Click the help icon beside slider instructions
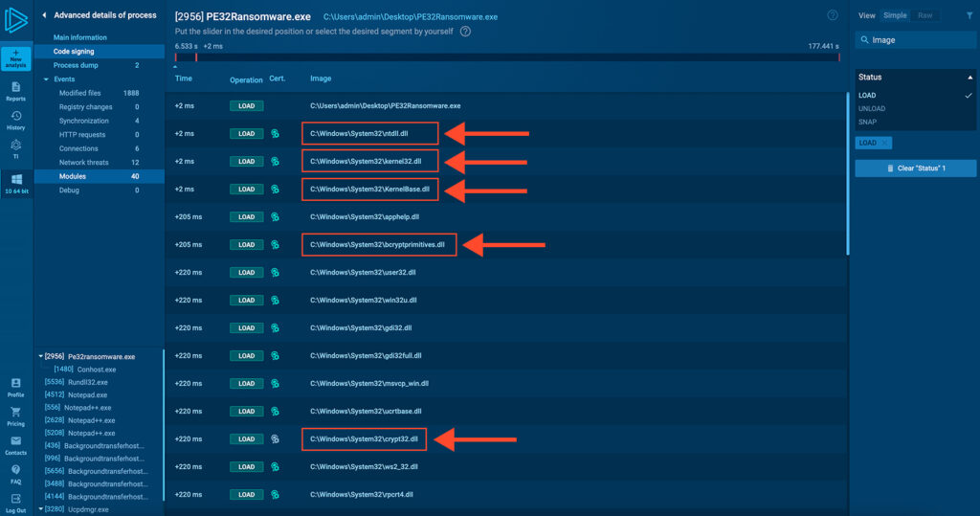The image size is (980, 516). tap(465, 31)
